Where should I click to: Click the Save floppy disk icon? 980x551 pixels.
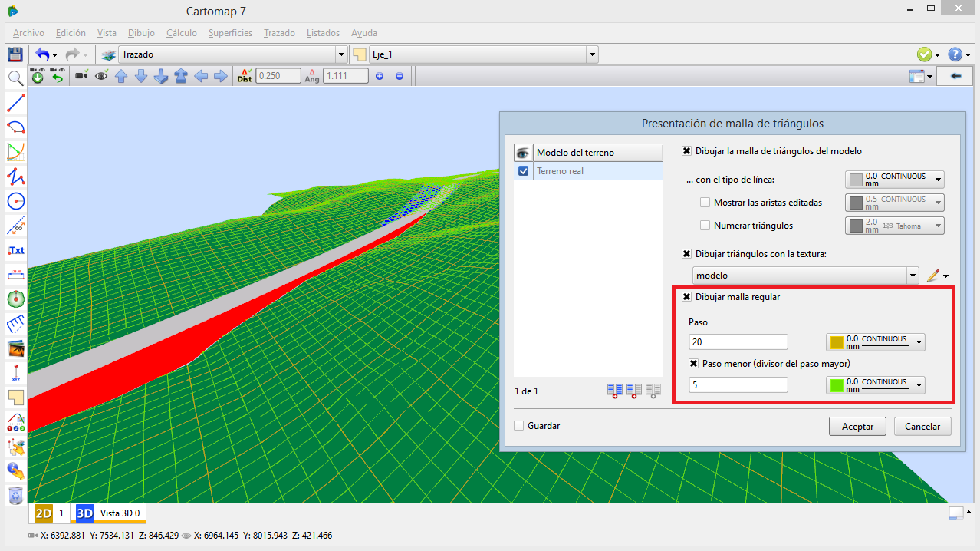pos(15,54)
